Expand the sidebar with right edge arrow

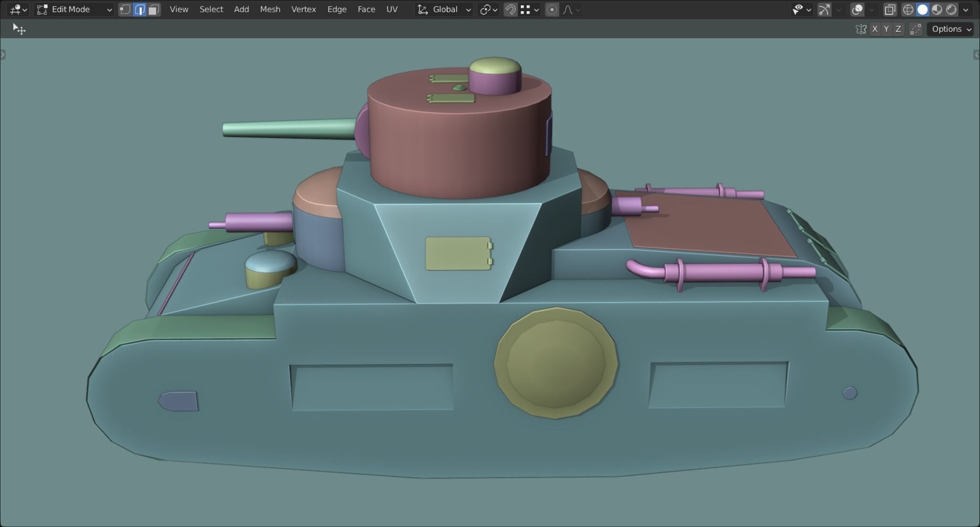pos(976,55)
